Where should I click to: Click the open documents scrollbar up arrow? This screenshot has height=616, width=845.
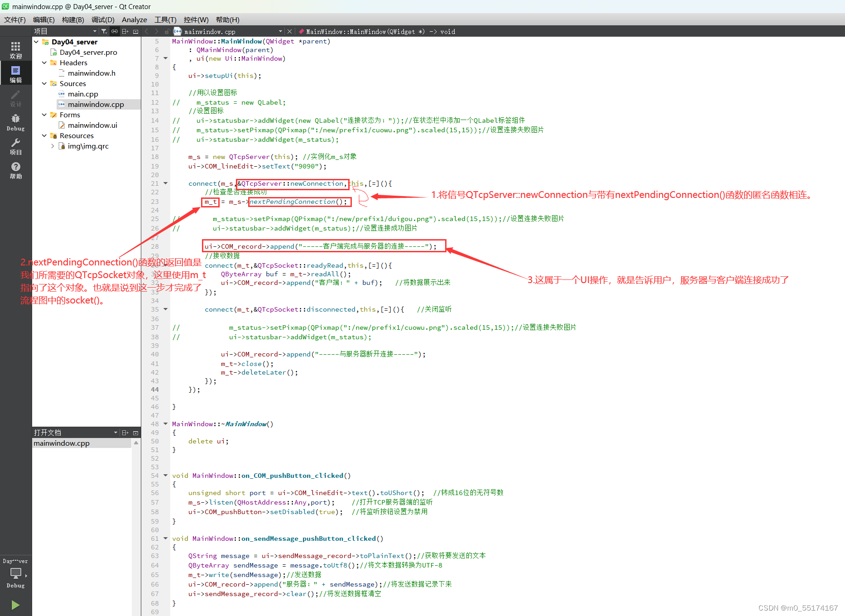point(136,443)
